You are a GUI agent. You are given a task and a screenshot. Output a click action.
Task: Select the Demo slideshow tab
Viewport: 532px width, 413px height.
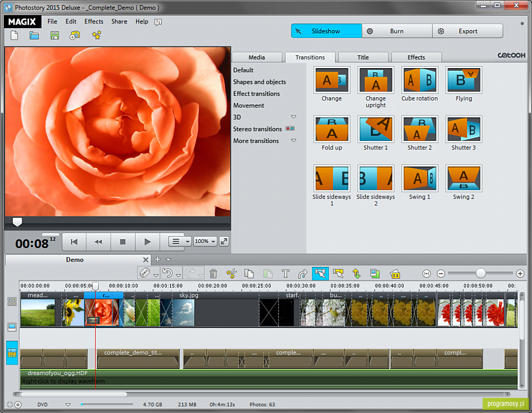pyautogui.click(x=75, y=260)
